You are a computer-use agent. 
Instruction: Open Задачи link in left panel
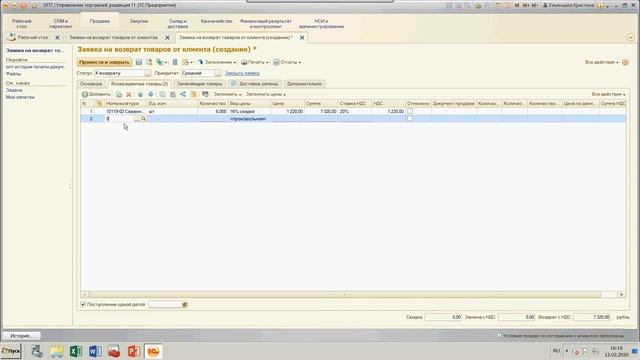pyautogui.click(x=14, y=90)
